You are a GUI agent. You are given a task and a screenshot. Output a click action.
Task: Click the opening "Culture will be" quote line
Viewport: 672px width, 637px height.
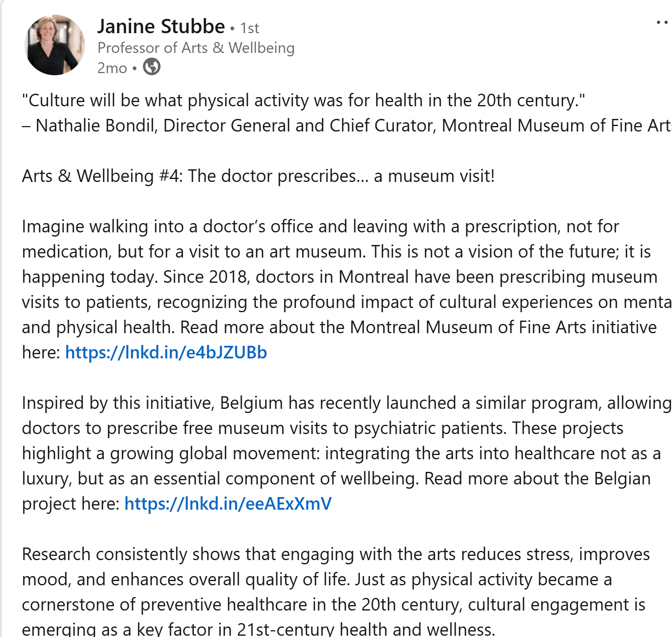click(303, 100)
